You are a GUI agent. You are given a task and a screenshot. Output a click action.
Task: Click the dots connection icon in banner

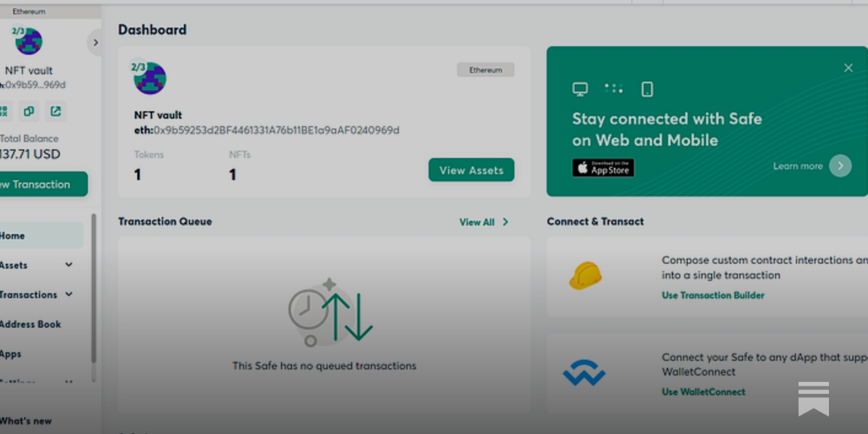[x=614, y=88]
